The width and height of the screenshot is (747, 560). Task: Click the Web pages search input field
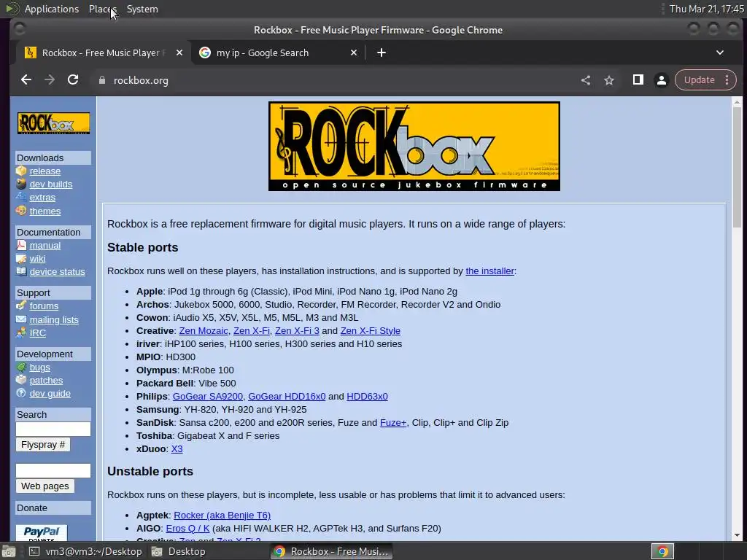[53, 470]
